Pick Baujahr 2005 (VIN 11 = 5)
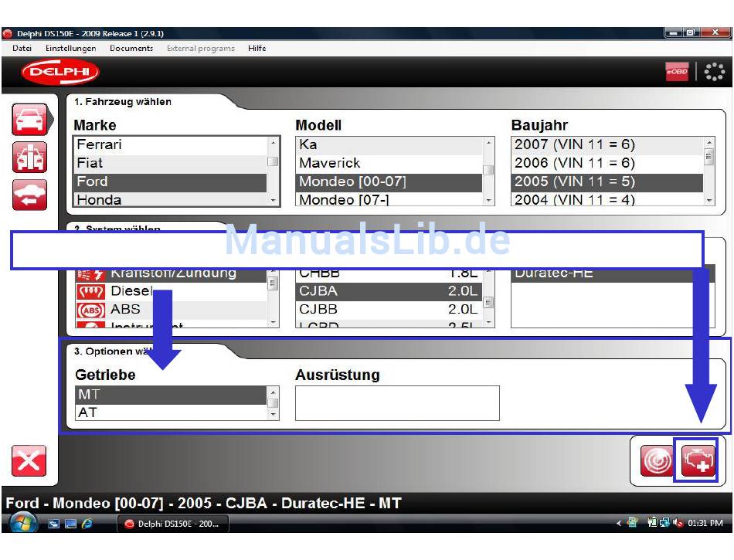This screenshot has width=734, height=560. coord(607,182)
